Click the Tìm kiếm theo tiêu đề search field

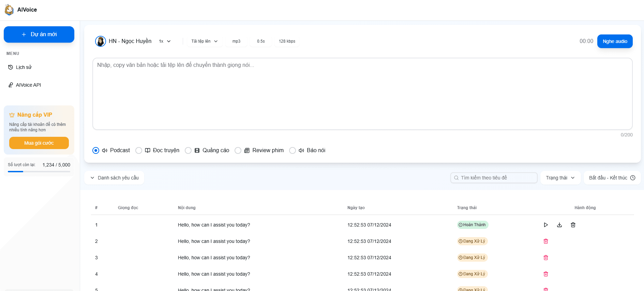(494, 178)
